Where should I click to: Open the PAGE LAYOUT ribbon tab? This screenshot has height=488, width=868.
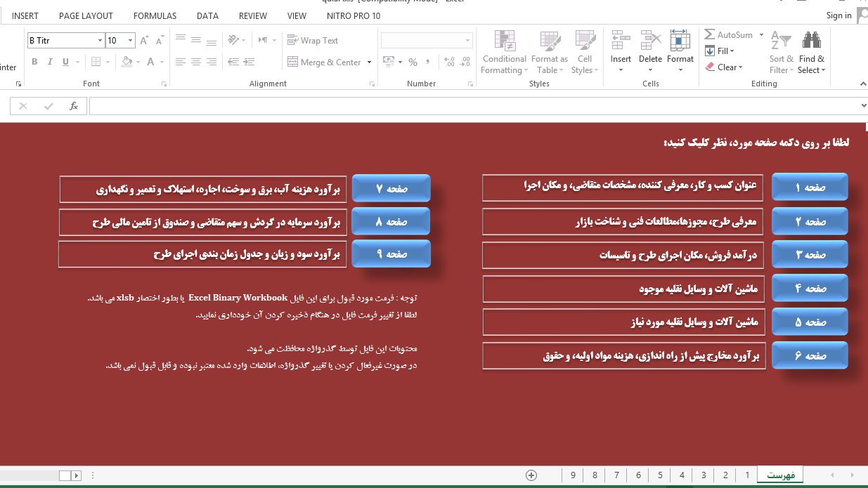(86, 15)
